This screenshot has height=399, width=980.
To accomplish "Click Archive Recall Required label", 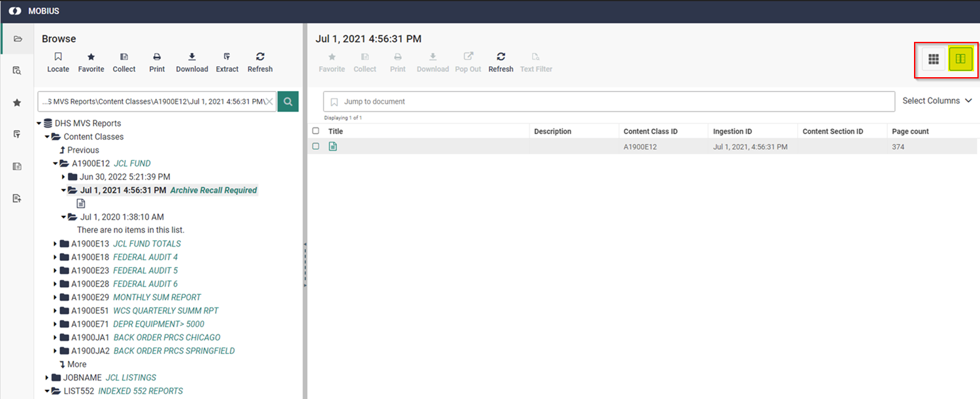I will tap(214, 190).
